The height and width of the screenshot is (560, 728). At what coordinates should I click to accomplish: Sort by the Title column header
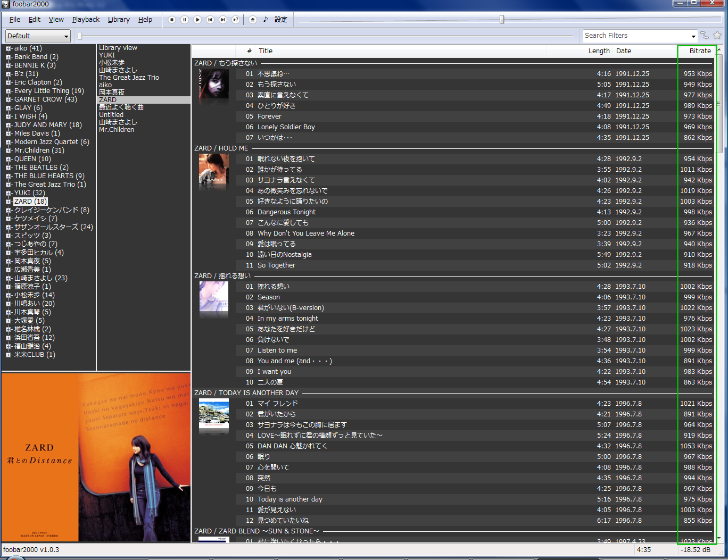point(402,51)
